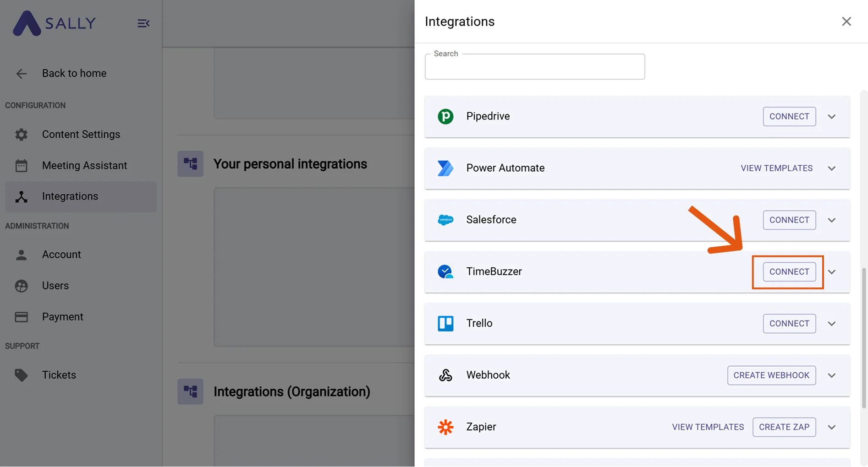View templates for Power Automate

pyautogui.click(x=776, y=168)
